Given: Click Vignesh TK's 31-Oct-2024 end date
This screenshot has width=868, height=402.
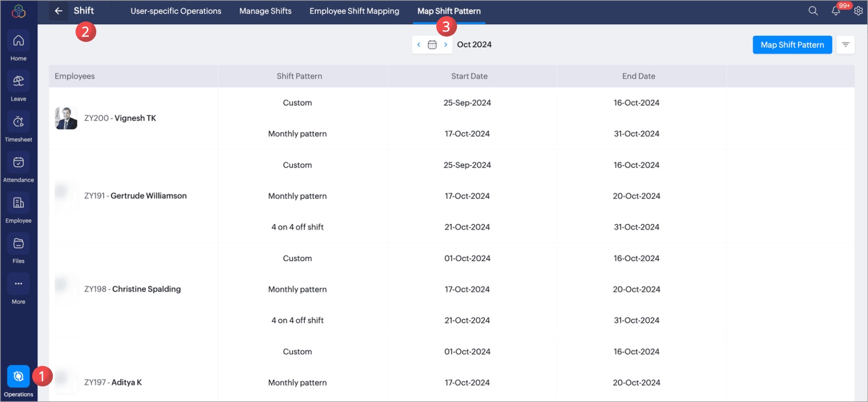Looking at the screenshot, I should tap(637, 134).
